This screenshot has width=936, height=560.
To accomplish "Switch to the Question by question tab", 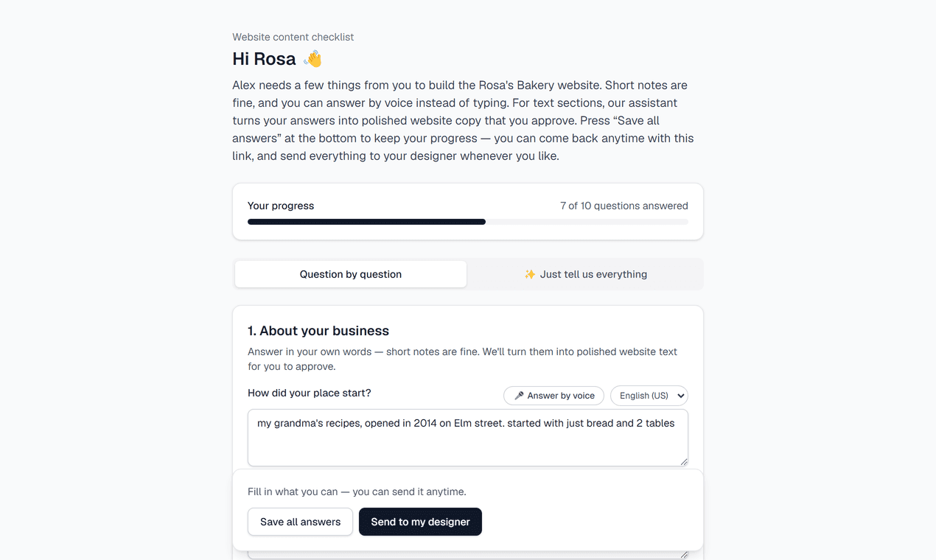I will pyautogui.click(x=351, y=274).
